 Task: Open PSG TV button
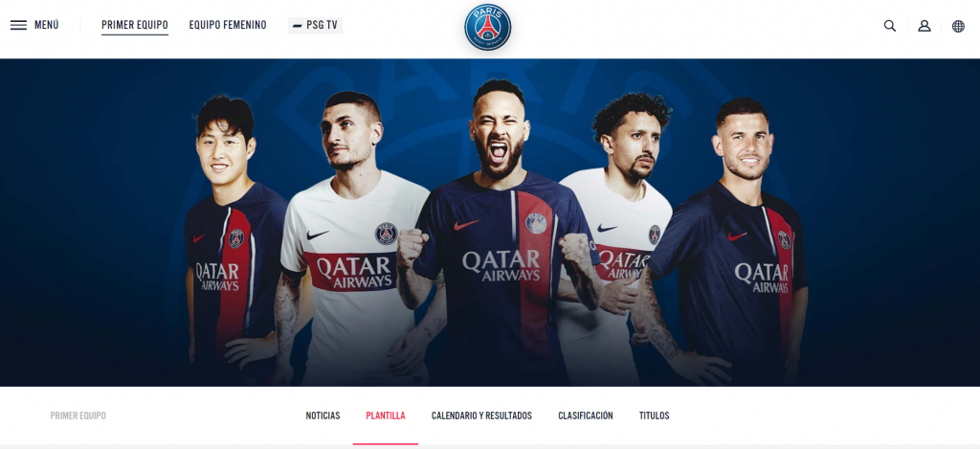(x=315, y=26)
